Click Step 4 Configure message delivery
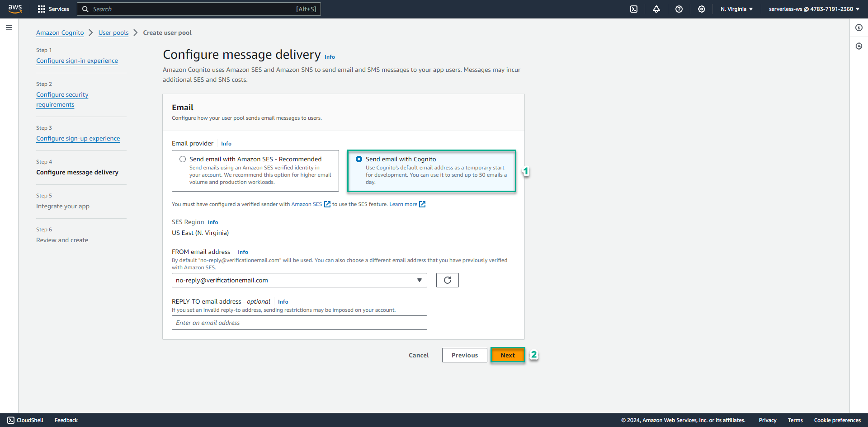 click(77, 172)
